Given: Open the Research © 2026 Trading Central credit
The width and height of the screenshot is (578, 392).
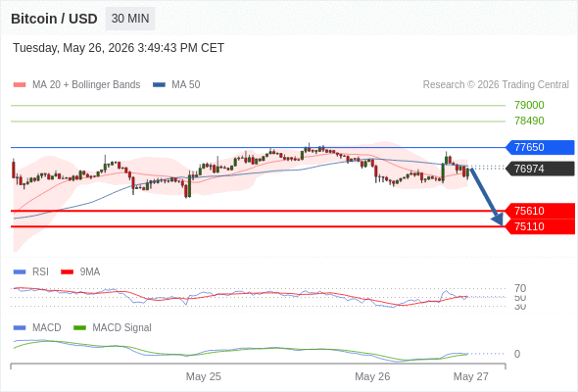Looking at the screenshot, I should [496, 84].
